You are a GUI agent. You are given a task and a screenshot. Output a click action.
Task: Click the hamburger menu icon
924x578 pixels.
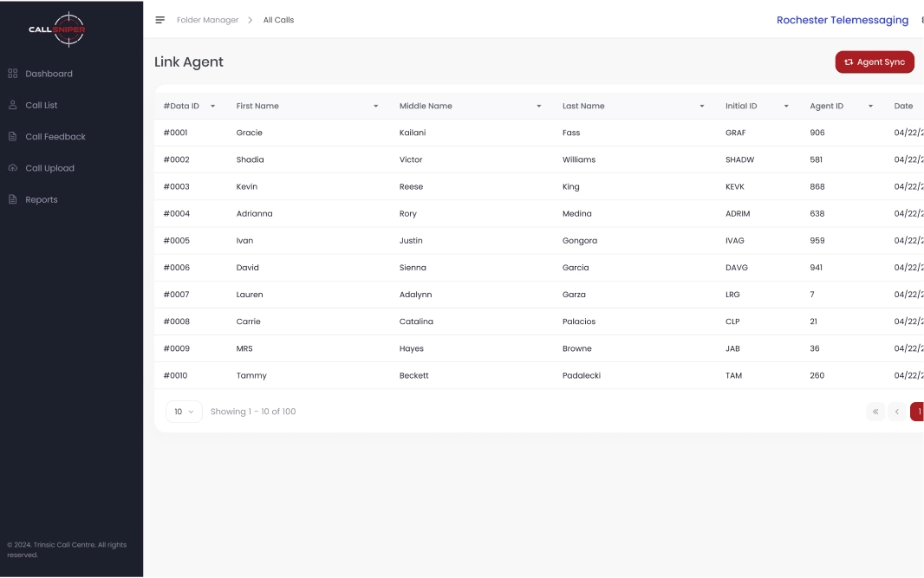point(159,20)
